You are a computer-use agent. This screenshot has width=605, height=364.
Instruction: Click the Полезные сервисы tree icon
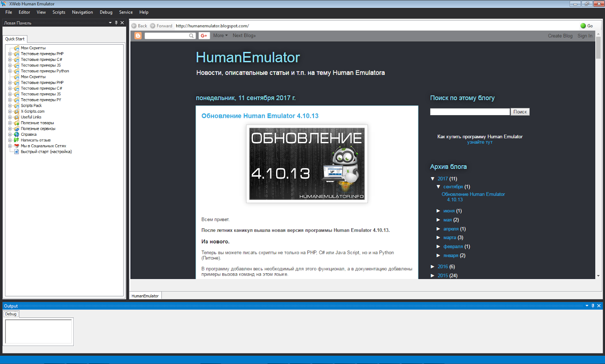pos(17,129)
